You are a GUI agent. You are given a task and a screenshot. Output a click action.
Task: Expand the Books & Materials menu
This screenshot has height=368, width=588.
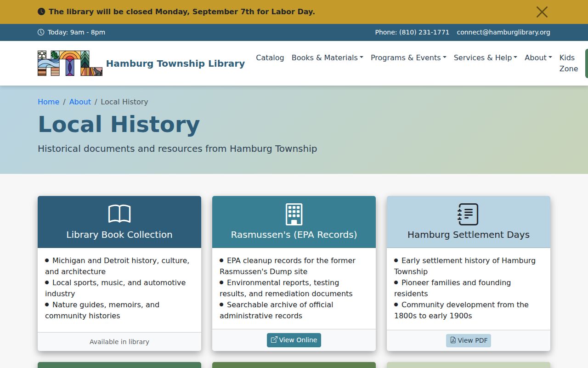(328, 57)
